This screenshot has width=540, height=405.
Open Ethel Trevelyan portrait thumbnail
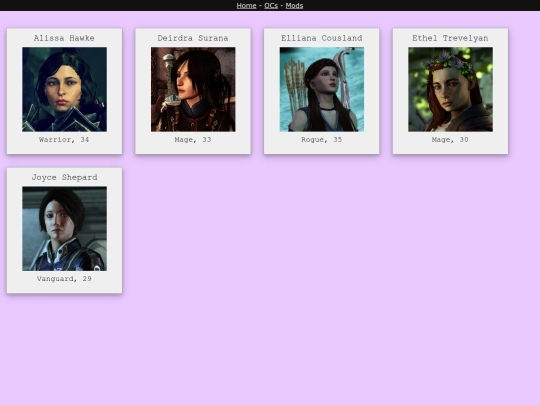[x=450, y=90]
